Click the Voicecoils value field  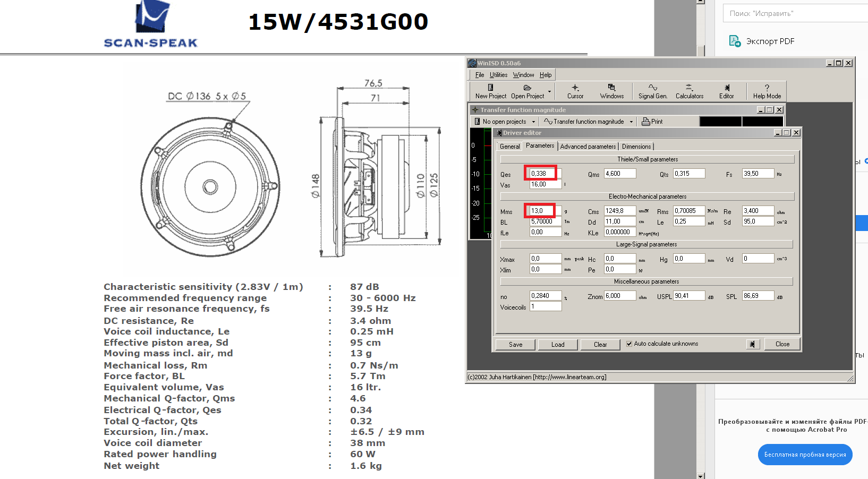click(x=546, y=306)
